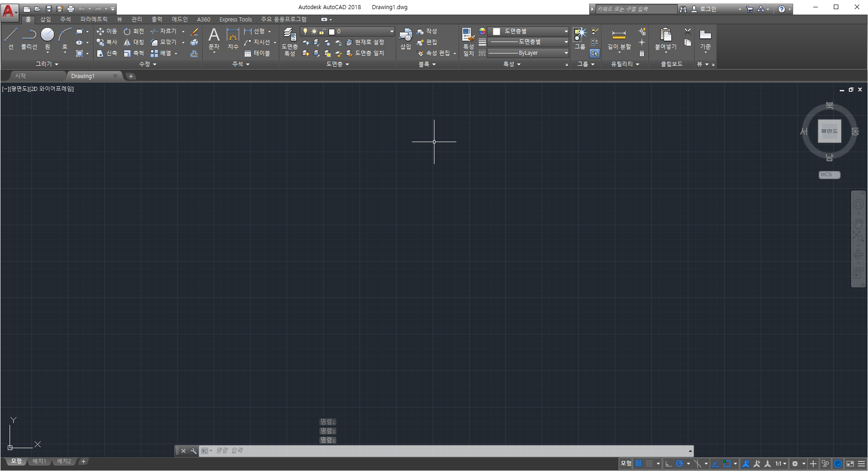Open the object color dropdown 도면층별

pos(528,32)
